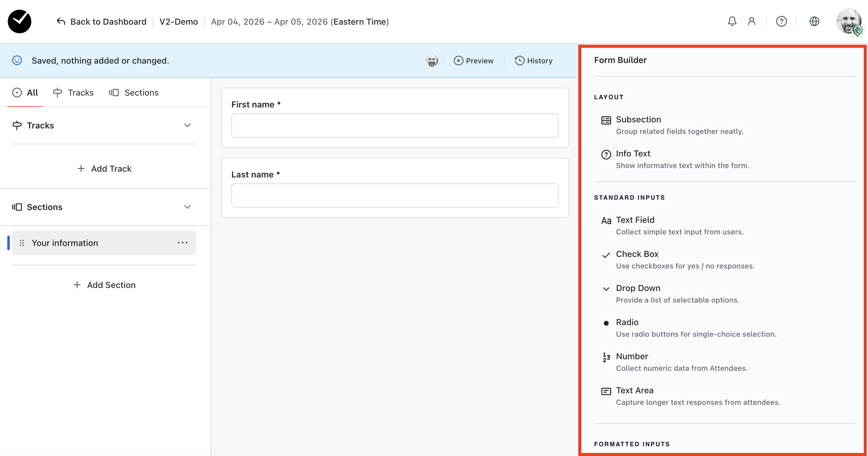Click the checkmark logo in the header

tap(19, 22)
